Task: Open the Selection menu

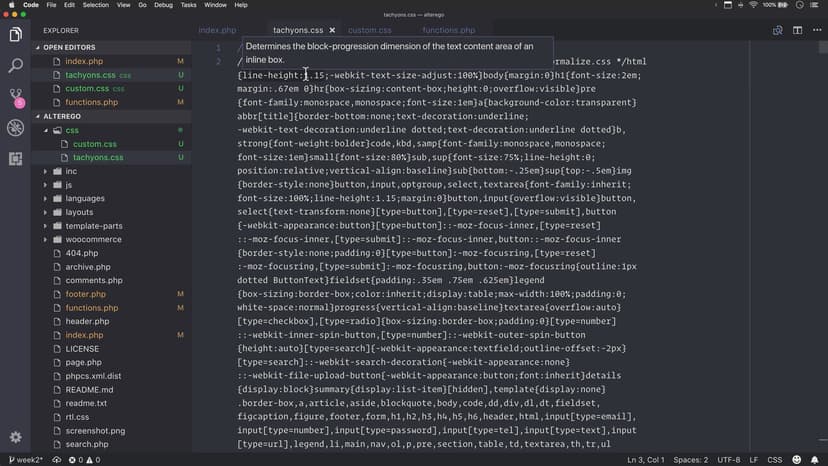Action: tap(96, 5)
